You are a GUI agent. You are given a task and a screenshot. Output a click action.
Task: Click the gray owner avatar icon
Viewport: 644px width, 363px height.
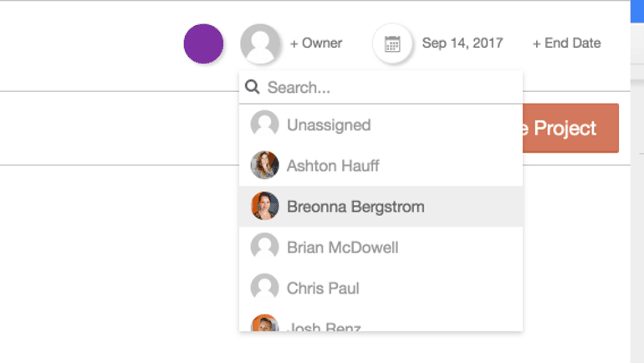click(260, 43)
